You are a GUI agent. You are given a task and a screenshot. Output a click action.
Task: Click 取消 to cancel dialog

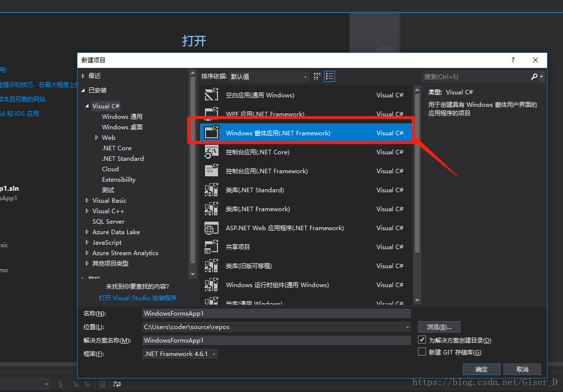pyautogui.click(x=522, y=369)
